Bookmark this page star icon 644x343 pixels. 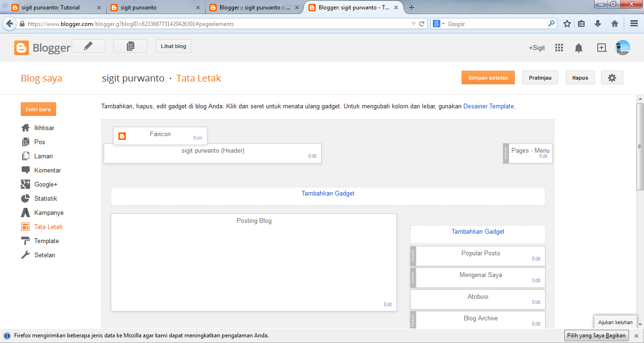coord(567,24)
